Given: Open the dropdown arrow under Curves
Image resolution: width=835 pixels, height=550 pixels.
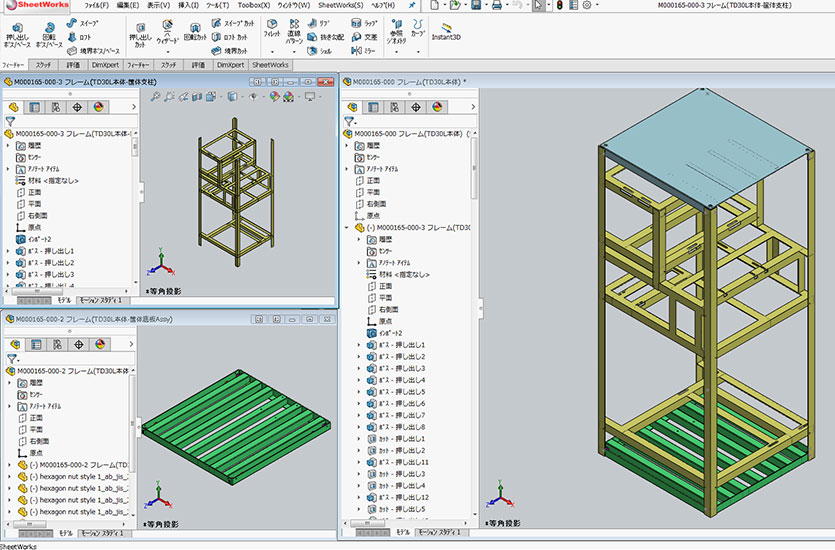Looking at the screenshot, I should [x=418, y=52].
